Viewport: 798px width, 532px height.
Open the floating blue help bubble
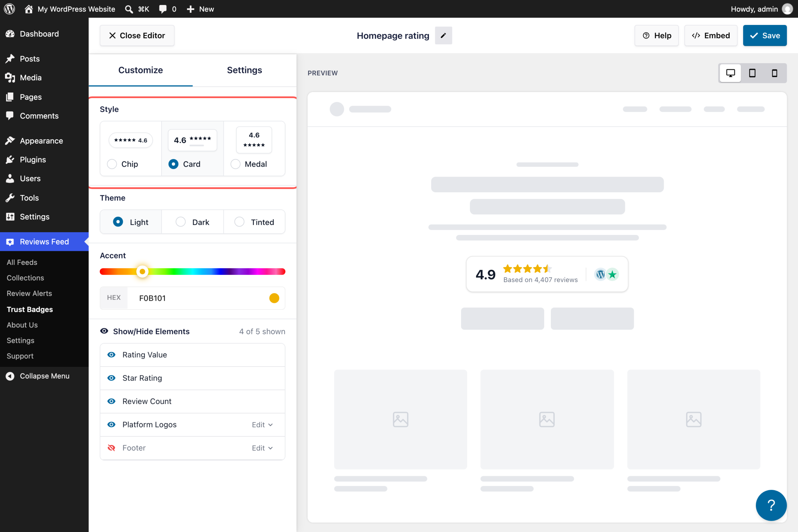tap(771, 505)
